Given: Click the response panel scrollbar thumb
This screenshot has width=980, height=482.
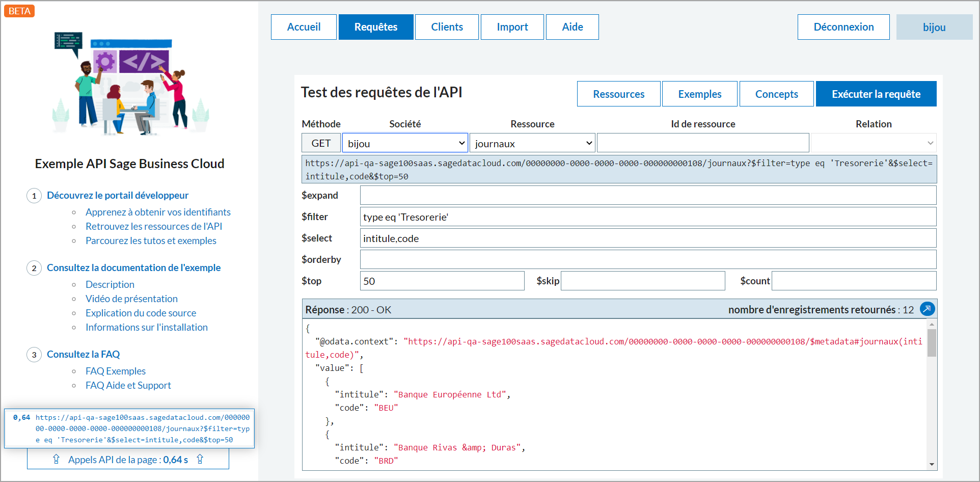Looking at the screenshot, I should [x=932, y=343].
